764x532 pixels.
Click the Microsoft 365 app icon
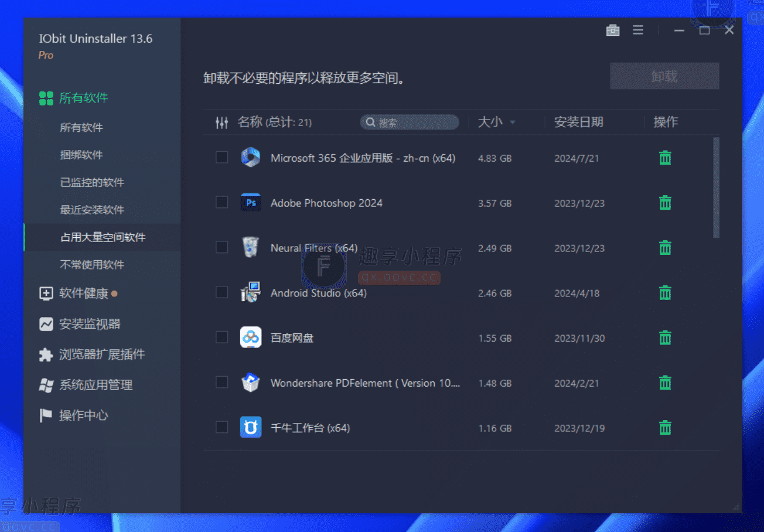251,158
